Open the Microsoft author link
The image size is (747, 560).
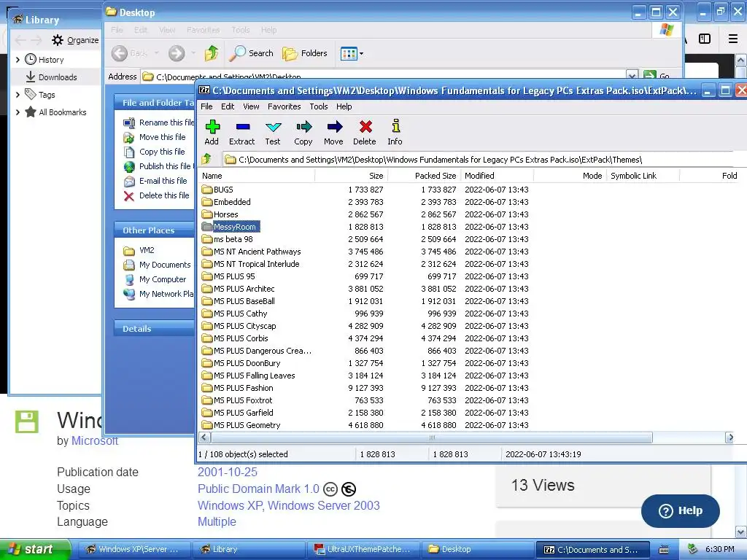[94, 441]
